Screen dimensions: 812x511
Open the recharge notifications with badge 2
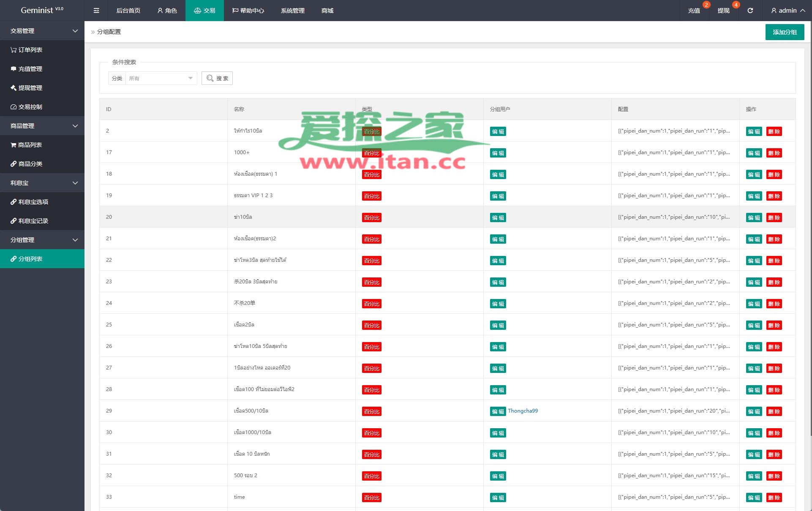(694, 11)
